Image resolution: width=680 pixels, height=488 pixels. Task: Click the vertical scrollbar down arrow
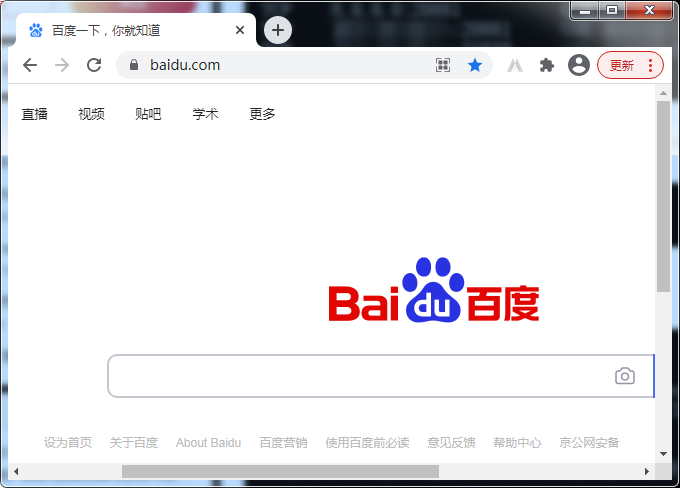coord(663,454)
